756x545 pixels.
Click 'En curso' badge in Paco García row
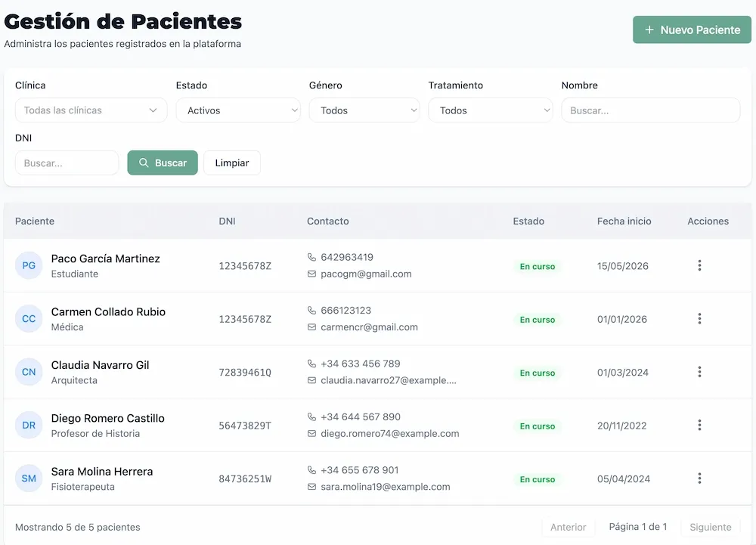tap(538, 267)
